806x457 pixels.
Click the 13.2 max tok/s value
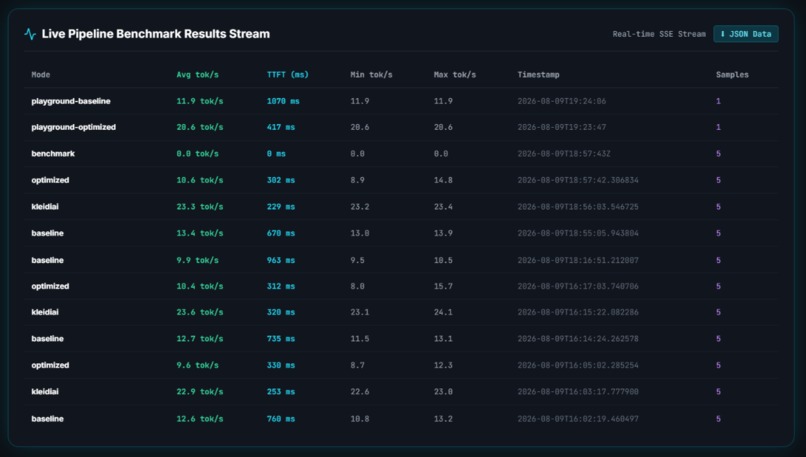[x=443, y=418]
